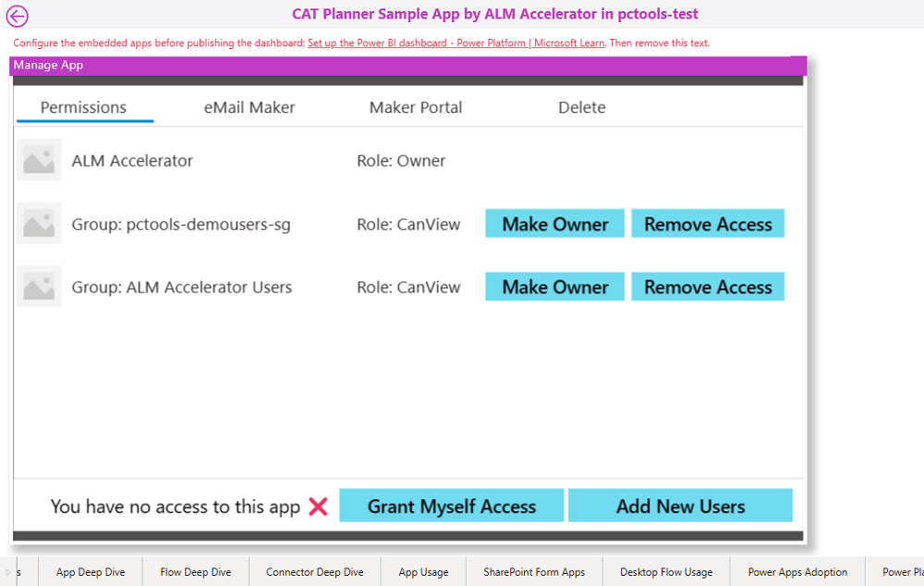Image resolution: width=924 pixels, height=586 pixels.
Task: Click Grant Myself Access button
Action: [x=452, y=506]
